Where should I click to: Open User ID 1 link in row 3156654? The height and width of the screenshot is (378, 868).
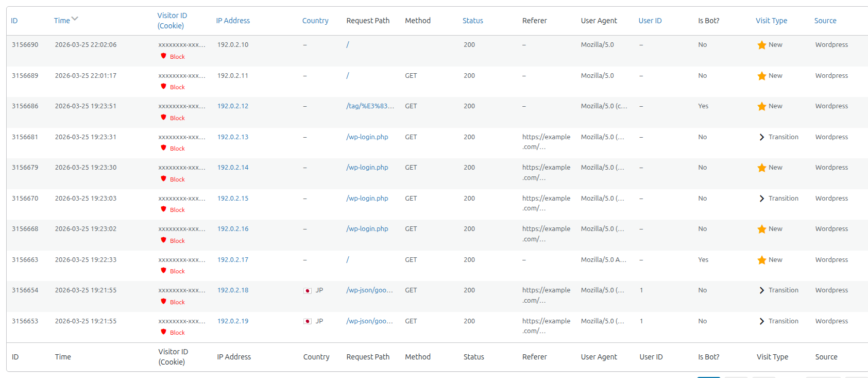pos(641,290)
